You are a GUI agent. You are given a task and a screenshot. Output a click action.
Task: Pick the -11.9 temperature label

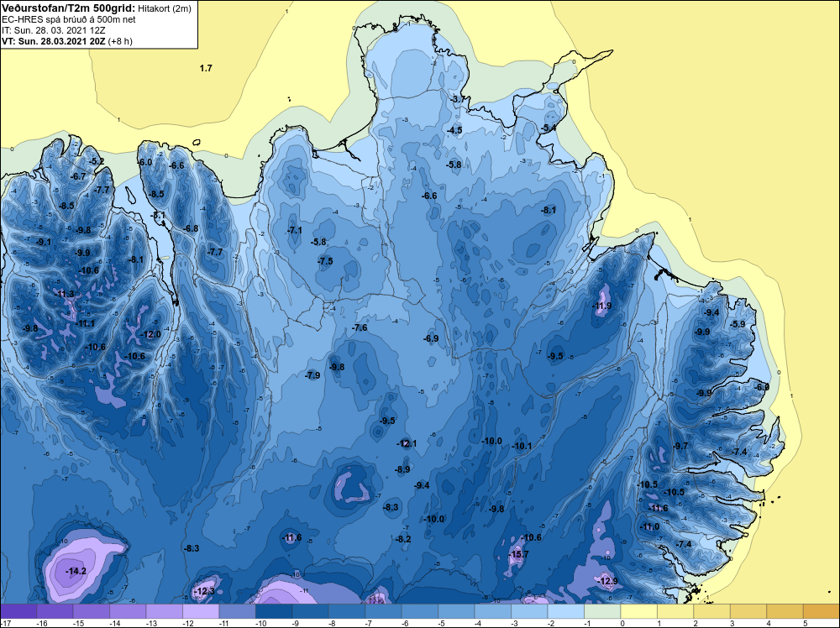point(601,306)
